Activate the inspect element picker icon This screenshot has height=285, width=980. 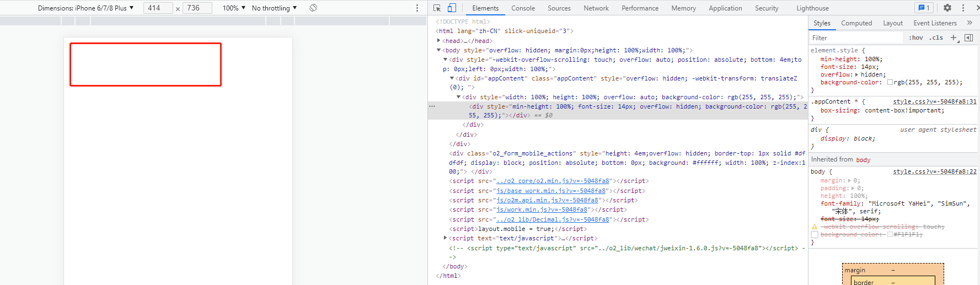[x=437, y=8]
